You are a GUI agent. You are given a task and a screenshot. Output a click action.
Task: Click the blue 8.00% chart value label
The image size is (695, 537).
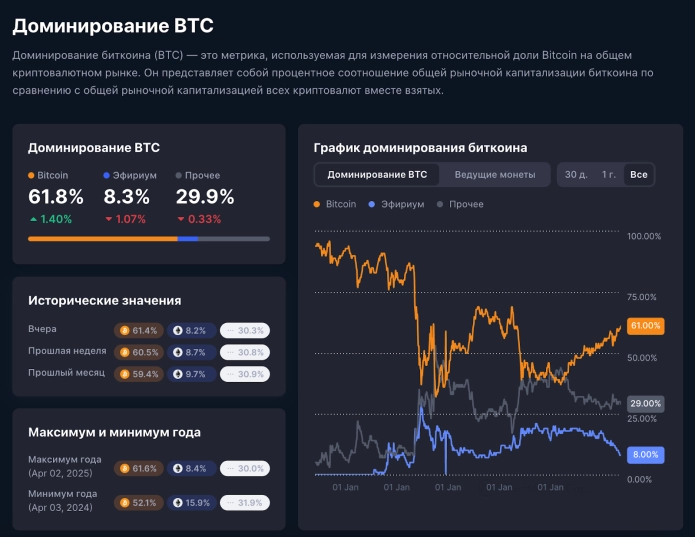(x=646, y=454)
